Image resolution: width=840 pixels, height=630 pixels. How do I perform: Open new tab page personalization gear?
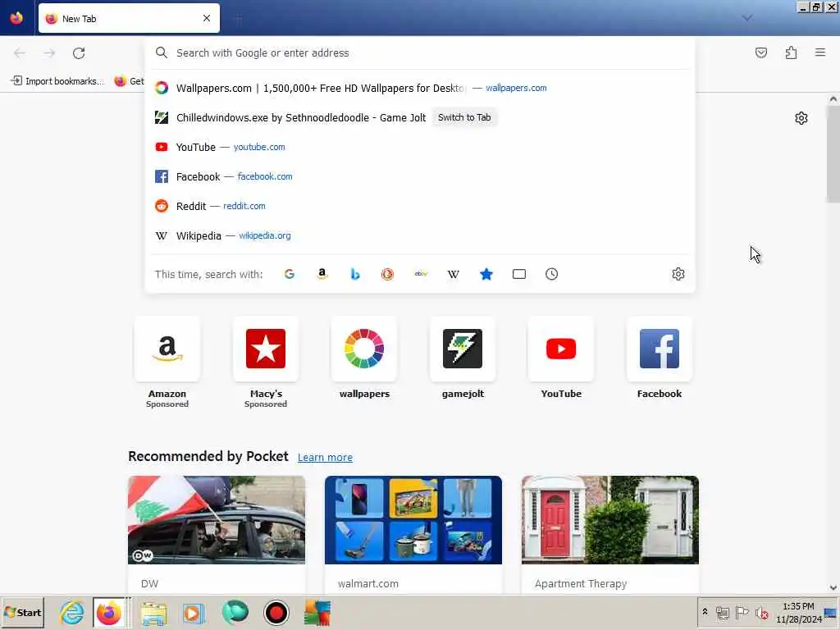(801, 118)
